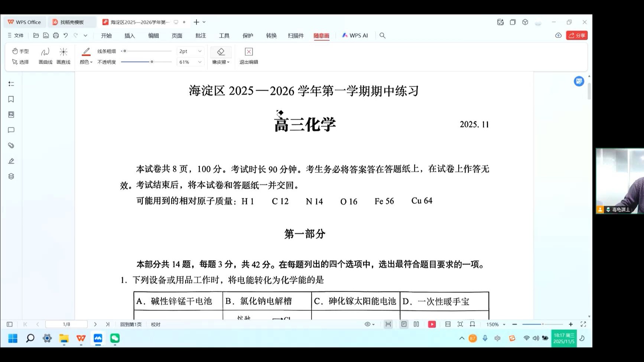Viewport: 644px width, 362px height.
Task: Switch to the 批注 tab
Action: pos(201,36)
